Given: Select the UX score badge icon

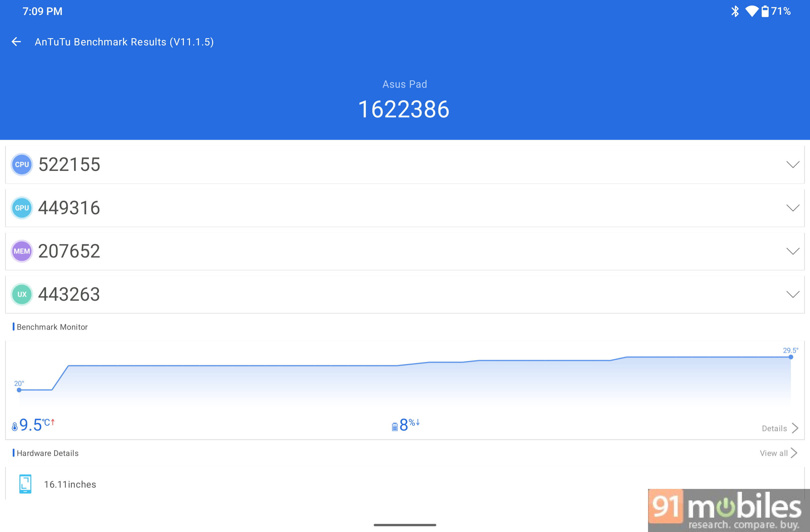Looking at the screenshot, I should pos(22,295).
